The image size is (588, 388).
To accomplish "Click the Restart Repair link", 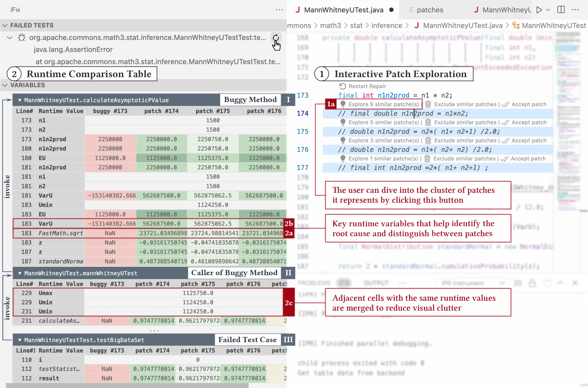I will pyautogui.click(x=367, y=86).
